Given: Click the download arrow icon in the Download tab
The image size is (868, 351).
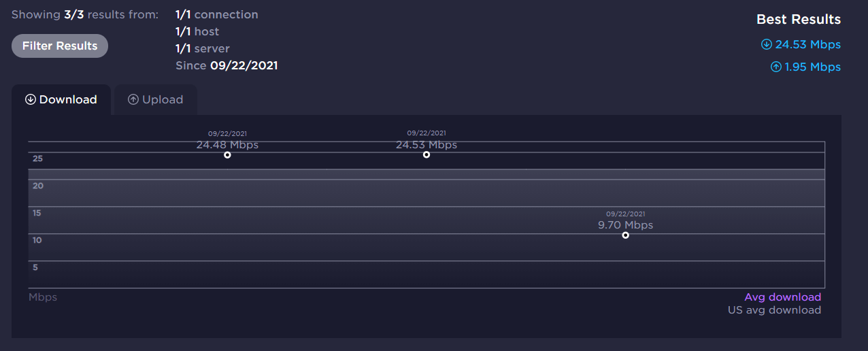Looking at the screenshot, I should click(x=31, y=99).
